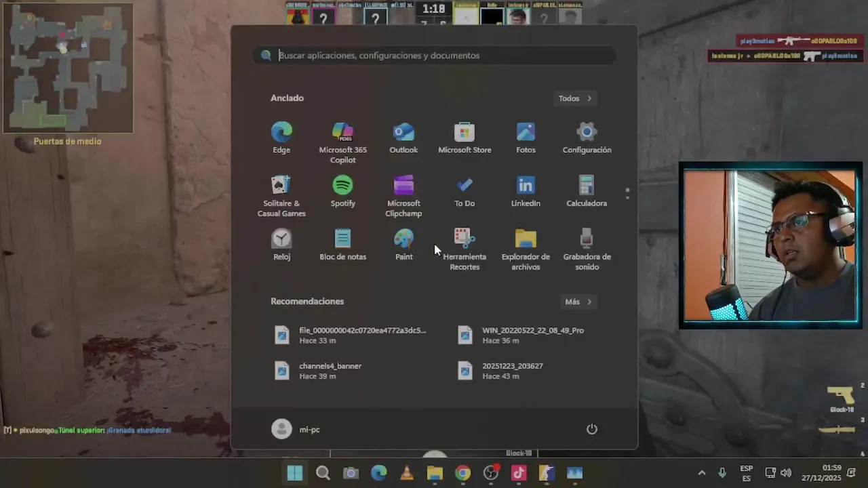
Task: Open recommended file 20251223_203627
Action: click(x=502, y=371)
